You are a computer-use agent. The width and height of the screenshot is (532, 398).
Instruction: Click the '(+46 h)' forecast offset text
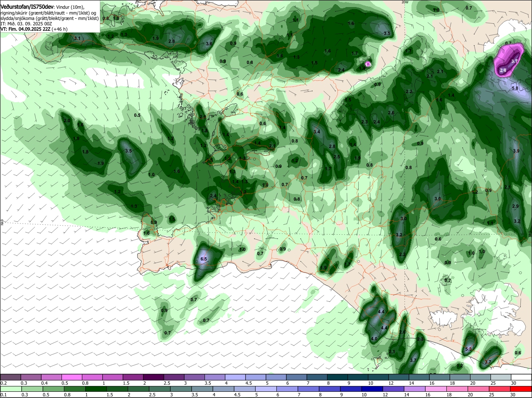pos(59,29)
